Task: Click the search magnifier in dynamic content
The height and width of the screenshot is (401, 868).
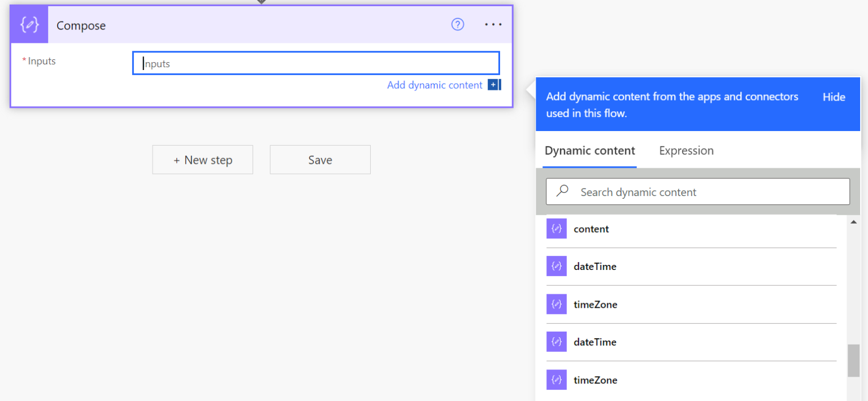Action: [562, 191]
